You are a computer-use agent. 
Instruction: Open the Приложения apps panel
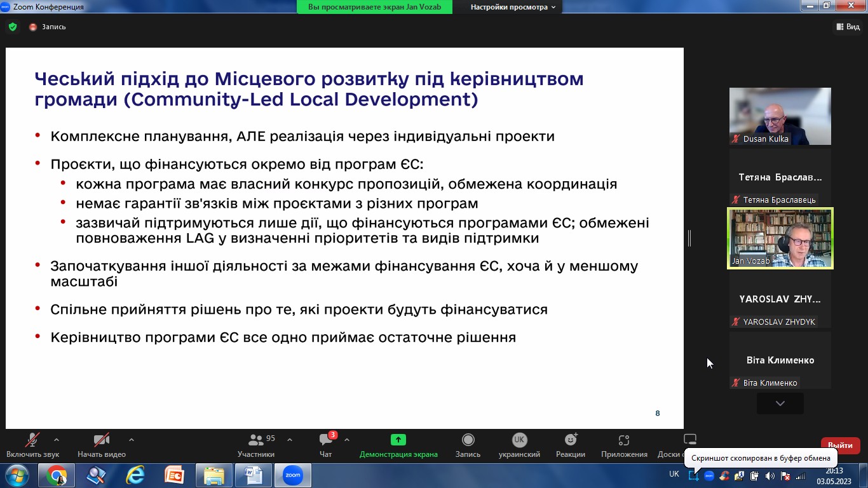[624, 445]
